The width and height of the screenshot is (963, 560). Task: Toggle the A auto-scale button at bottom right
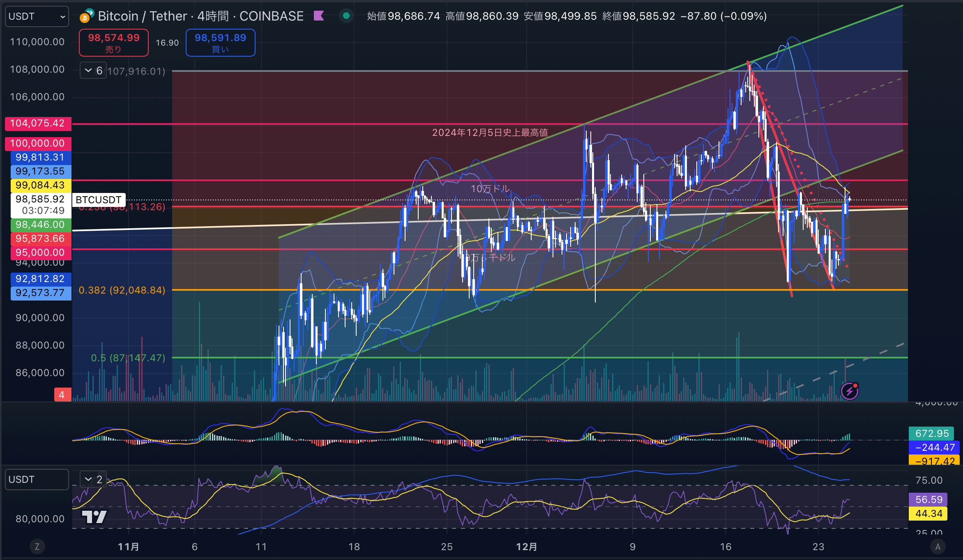coord(938,546)
